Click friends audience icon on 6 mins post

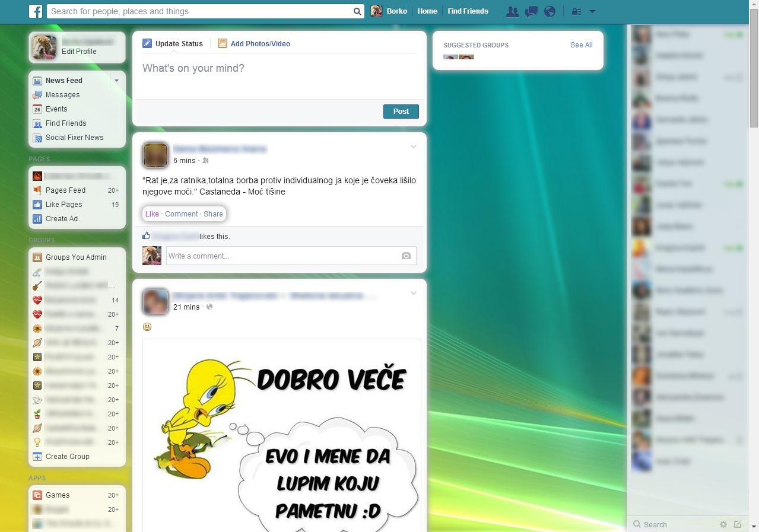tap(205, 161)
